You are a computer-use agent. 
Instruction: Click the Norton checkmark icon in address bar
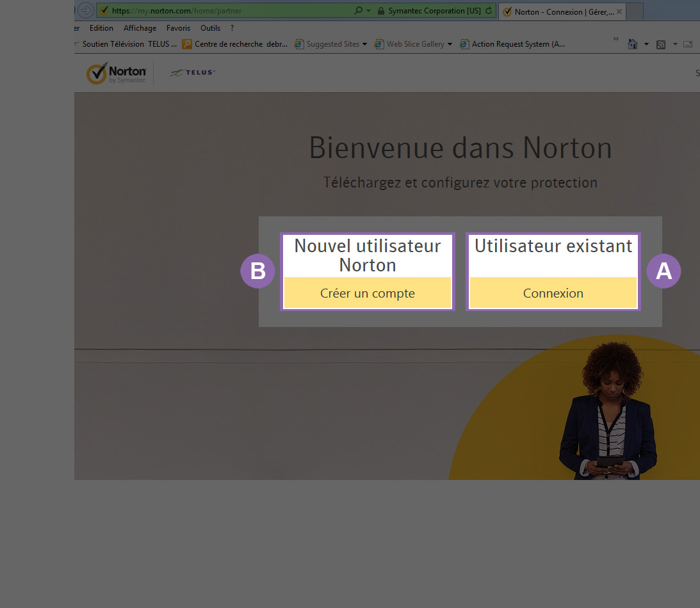104,10
